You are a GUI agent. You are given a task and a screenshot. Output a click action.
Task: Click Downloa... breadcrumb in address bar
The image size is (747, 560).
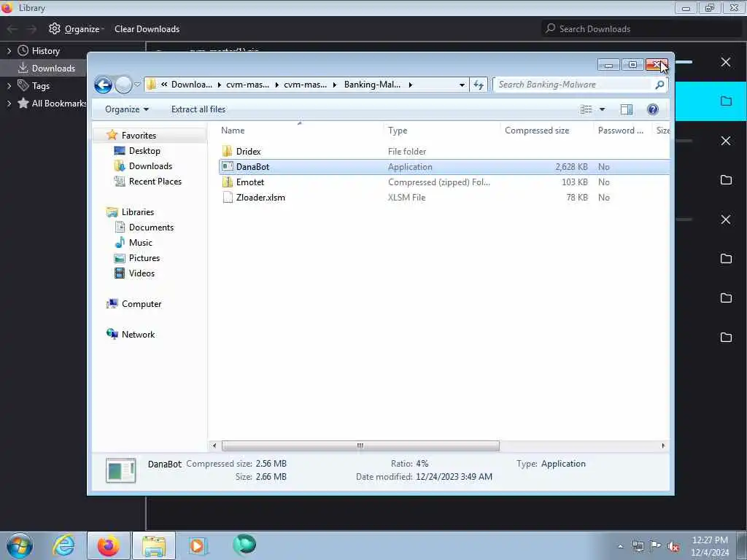(x=192, y=85)
